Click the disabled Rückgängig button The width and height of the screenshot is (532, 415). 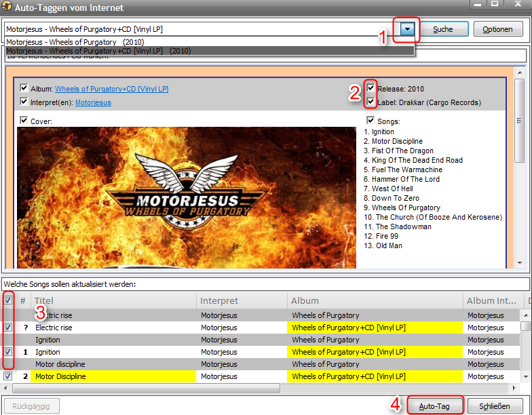coord(31,406)
